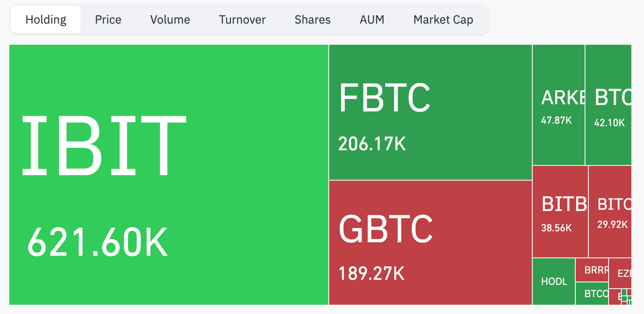The height and width of the screenshot is (314, 644).
Task: Click the red EZBC tile
Action: pos(620,273)
